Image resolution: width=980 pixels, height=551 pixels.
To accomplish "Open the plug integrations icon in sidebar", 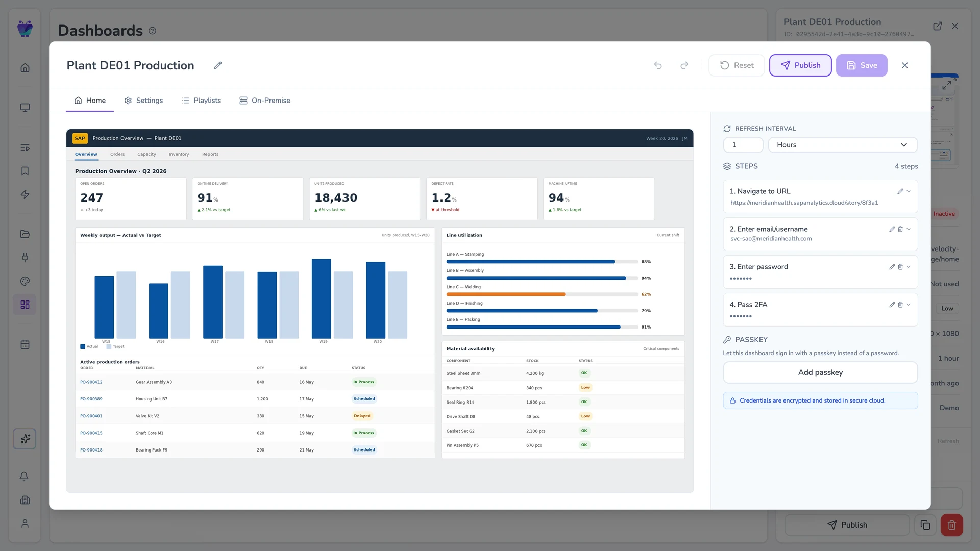I will (x=25, y=258).
